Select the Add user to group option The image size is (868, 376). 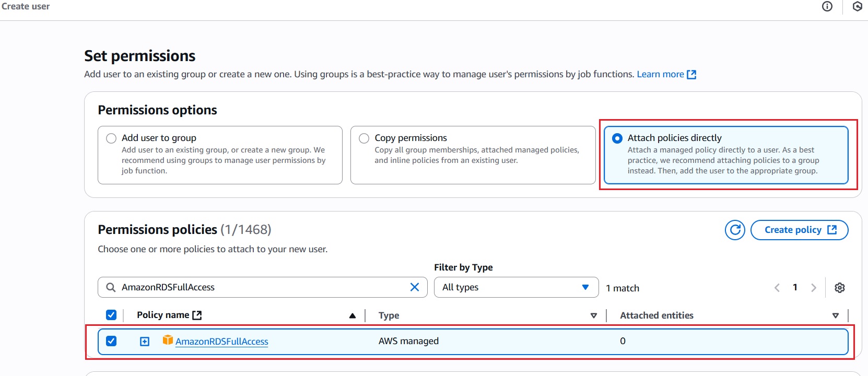point(111,138)
